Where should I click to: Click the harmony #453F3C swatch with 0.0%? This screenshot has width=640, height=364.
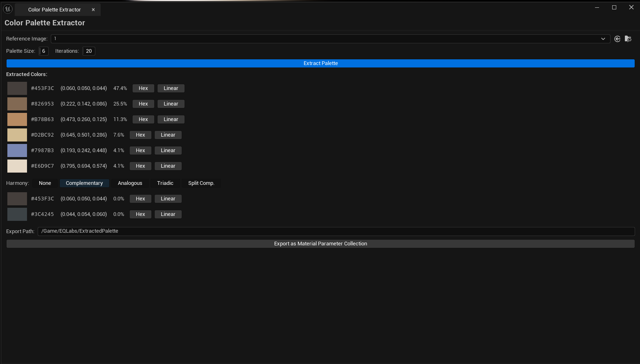pyautogui.click(x=17, y=199)
